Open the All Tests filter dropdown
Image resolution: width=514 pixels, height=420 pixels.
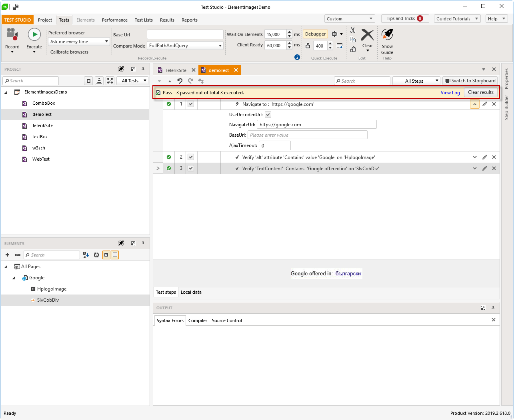[132, 81]
